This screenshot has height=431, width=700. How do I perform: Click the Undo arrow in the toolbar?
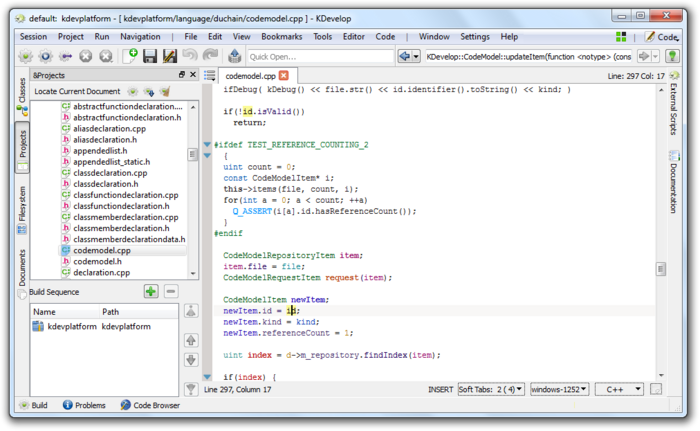pyautogui.click(x=190, y=56)
